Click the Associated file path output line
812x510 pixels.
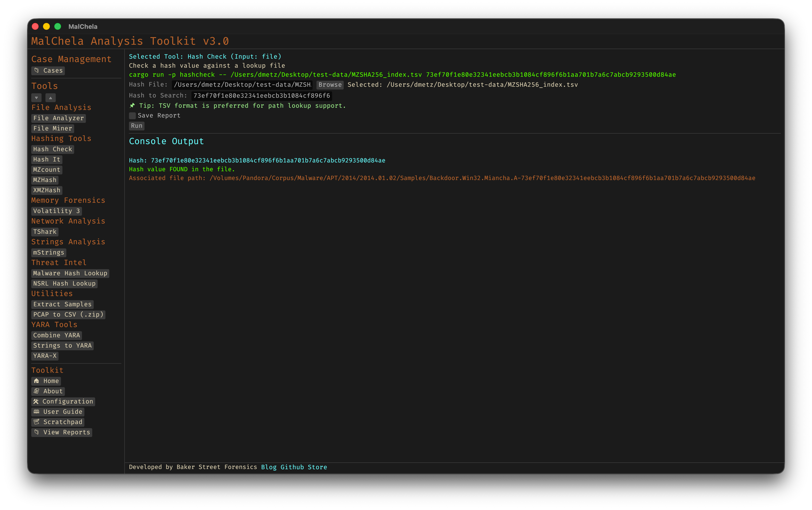(442, 178)
